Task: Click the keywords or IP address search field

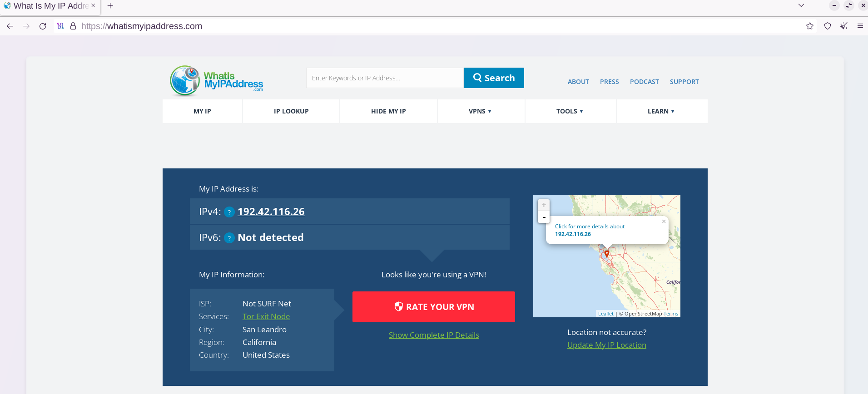Action: click(x=384, y=78)
